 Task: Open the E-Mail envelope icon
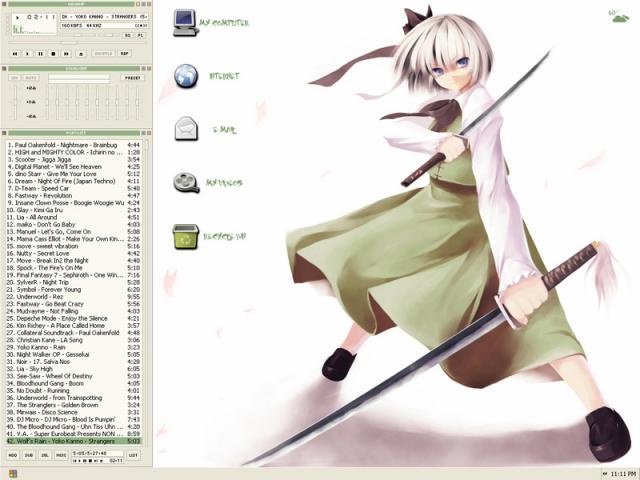[x=186, y=128]
